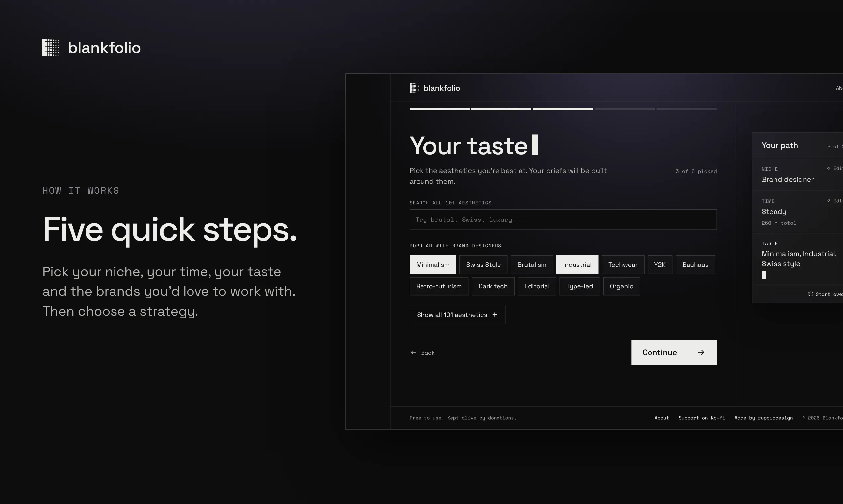This screenshot has height=504, width=843.
Task: Open Made by rupcicdesign link
Action: click(763, 418)
